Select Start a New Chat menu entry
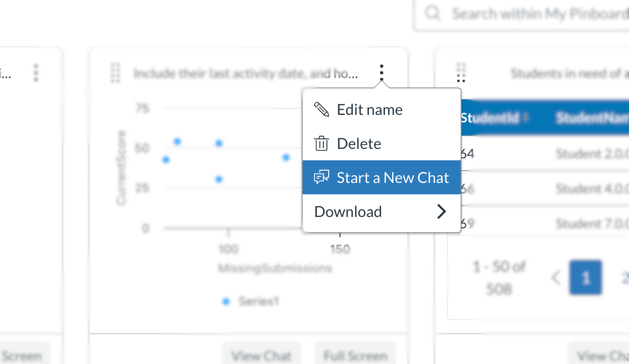Image resolution: width=629 pixels, height=364 pixels. point(393,177)
